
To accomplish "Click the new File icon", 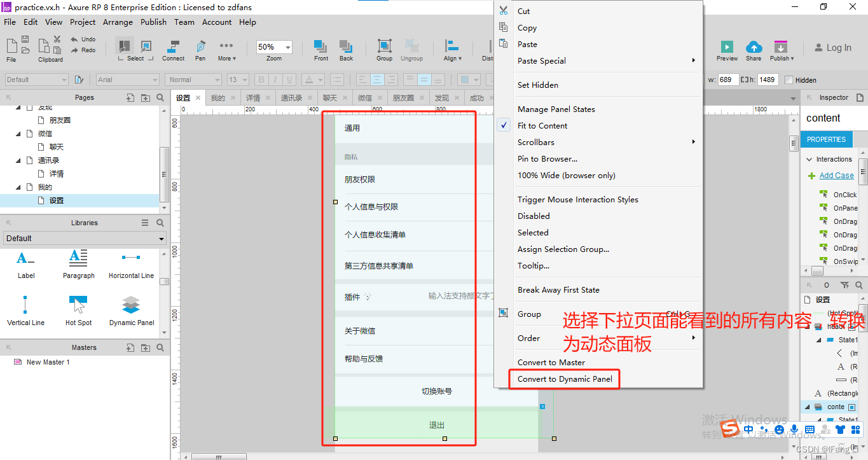I will point(11,45).
